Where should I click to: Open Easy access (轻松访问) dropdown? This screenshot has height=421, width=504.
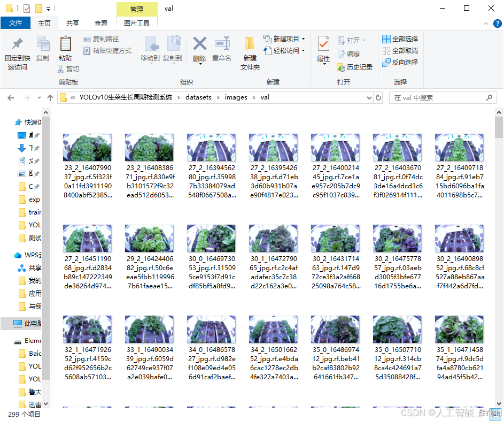284,50
